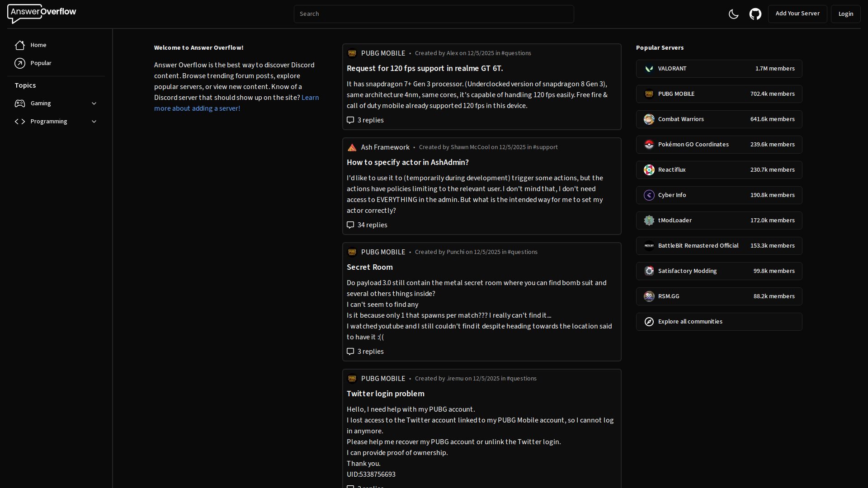Click the Login button
The image size is (868, 488).
tap(845, 14)
